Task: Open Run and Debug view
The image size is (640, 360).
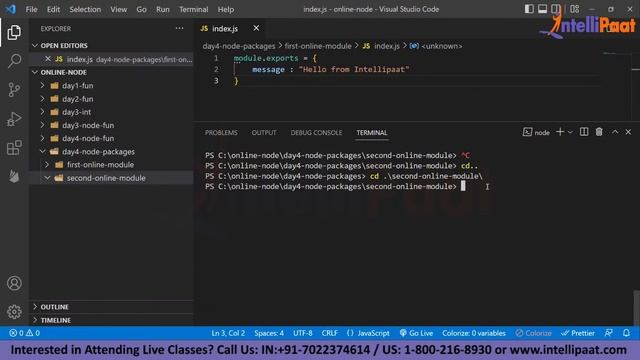Action: click(x=14, y=119)
